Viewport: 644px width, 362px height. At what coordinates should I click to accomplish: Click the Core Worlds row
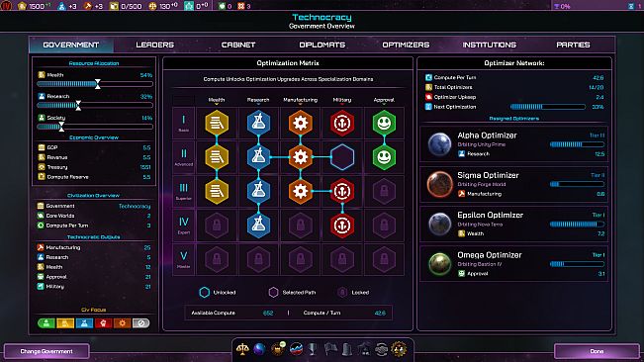click(94, 216)
